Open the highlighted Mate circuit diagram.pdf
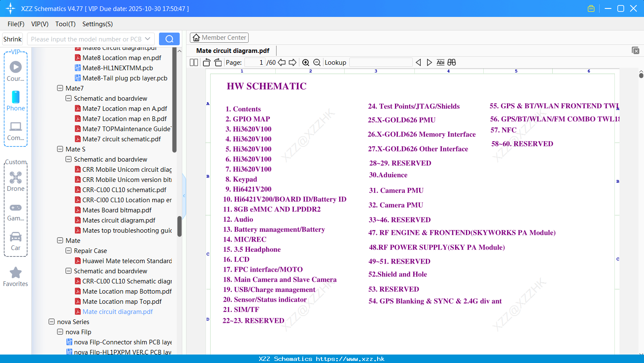Viewport: 644px width, 363px height. point(118,312)
